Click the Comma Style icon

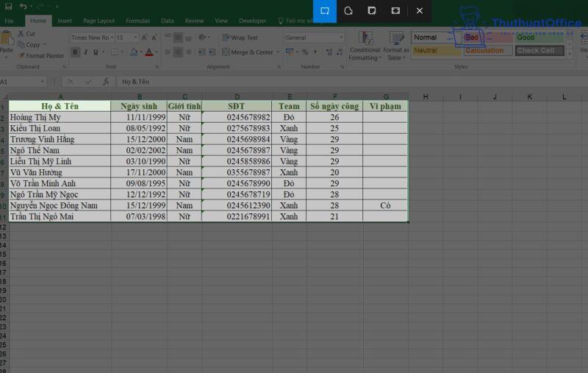[x=315, y=51]
